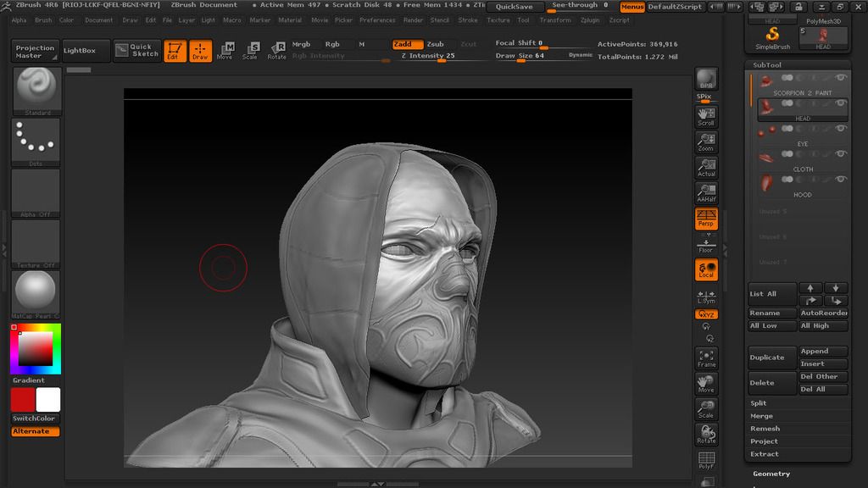Image resolution: width=868 pixels, height=488 pixels.
Task: Select the Z axis rotation icon
Action: tap(709, 339)
